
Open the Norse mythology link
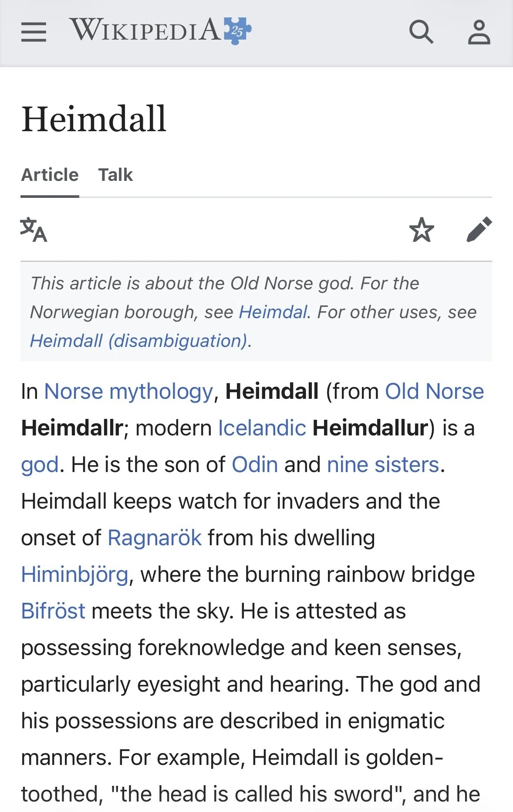(x=128, y=391)
